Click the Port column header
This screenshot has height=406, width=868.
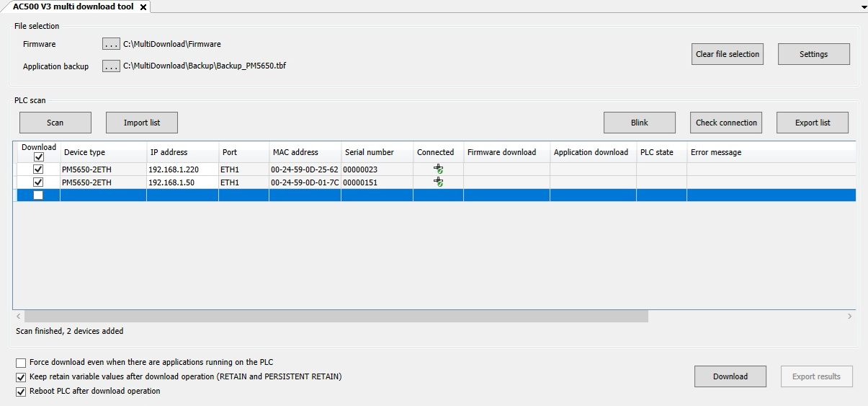pyautogui.click(x=244, y=152)
